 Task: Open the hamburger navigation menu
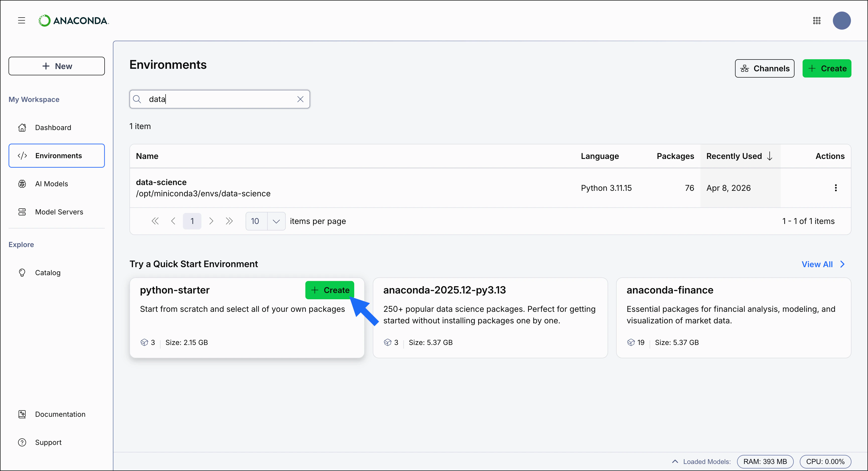coord(22,21)
